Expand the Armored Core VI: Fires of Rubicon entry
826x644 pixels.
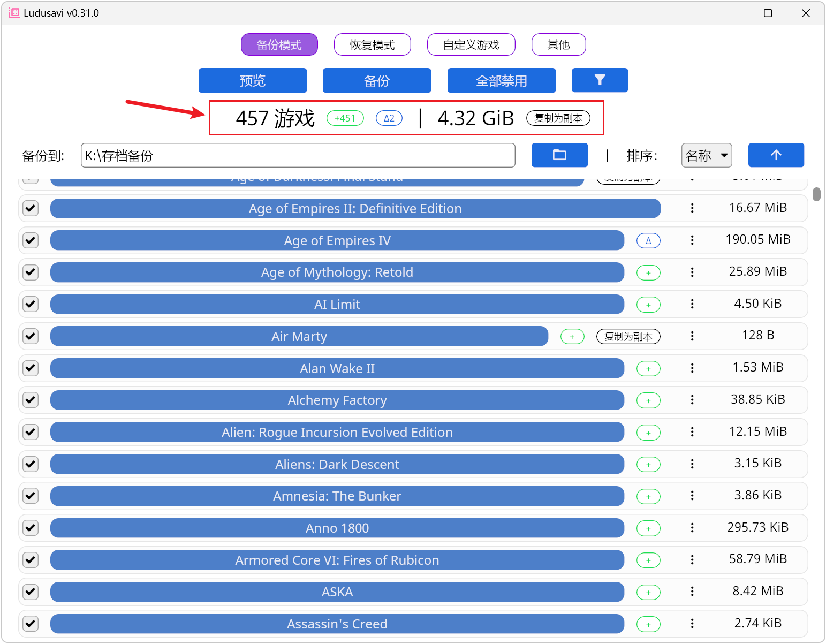(x=337, y=560)
